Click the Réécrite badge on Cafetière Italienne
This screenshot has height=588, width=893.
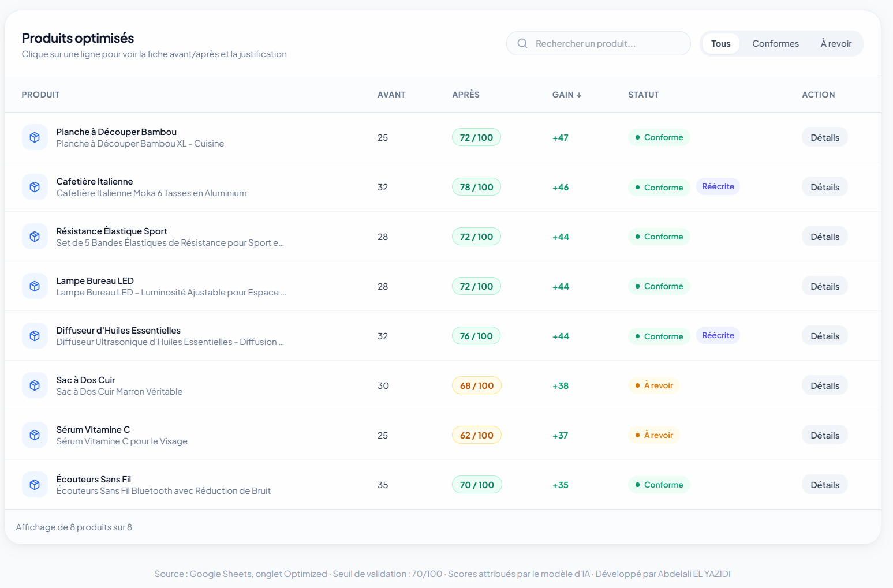coord(718,186)
